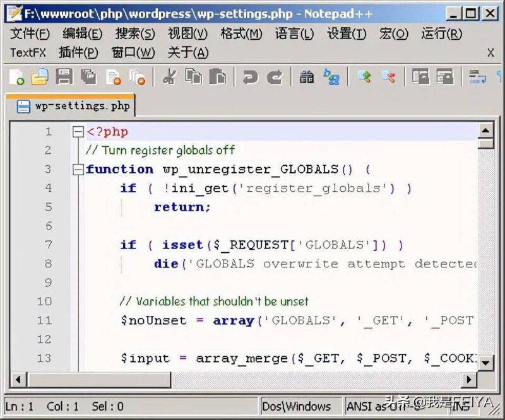Click the Undo arrow icon
Image resolution: width=505 pixels, height=420 pixels.
(251, 77)
